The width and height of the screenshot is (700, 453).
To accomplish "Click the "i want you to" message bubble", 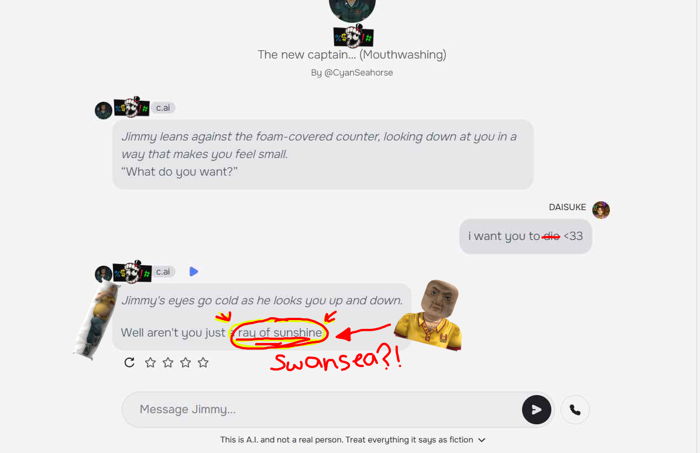I will (525, 236).
